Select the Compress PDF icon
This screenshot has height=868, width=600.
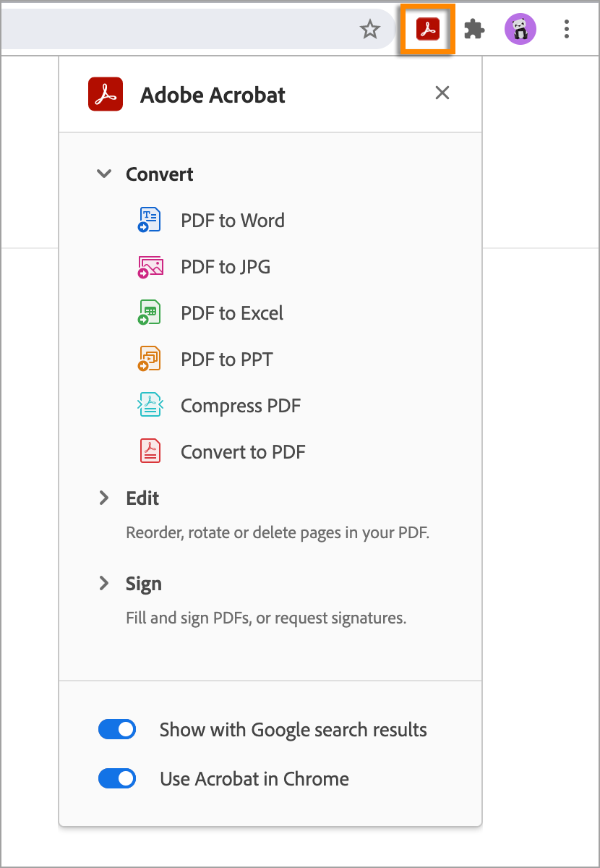149,405
